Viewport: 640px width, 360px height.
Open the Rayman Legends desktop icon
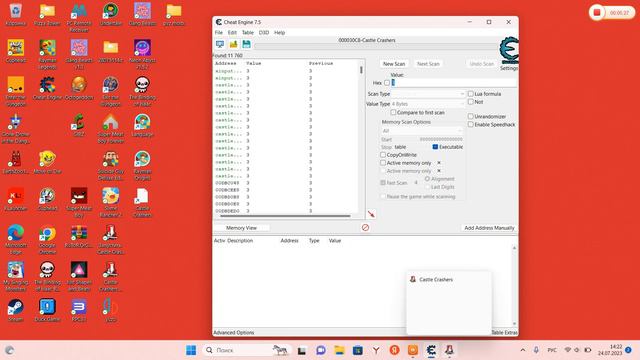pos(47,55)
